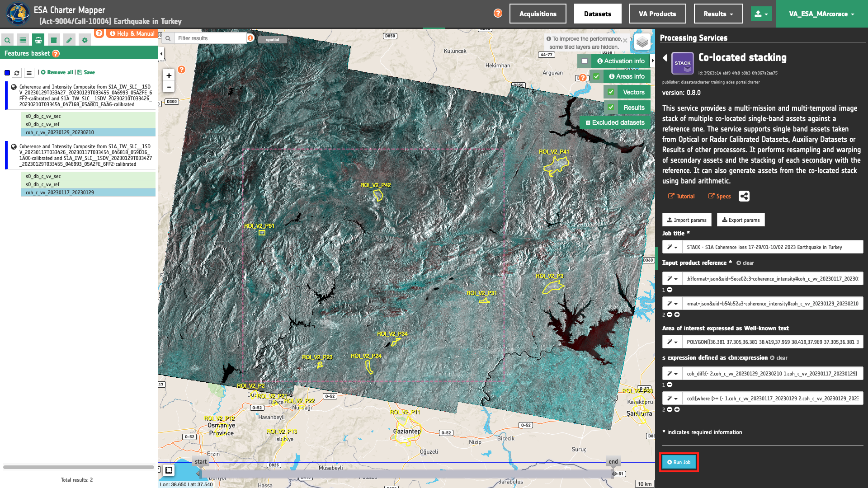The height and width of the screenshot is (488, 868).
Task: Toggle the spatial filter tag
Action: pyautogui.click(x=272, y=40)
